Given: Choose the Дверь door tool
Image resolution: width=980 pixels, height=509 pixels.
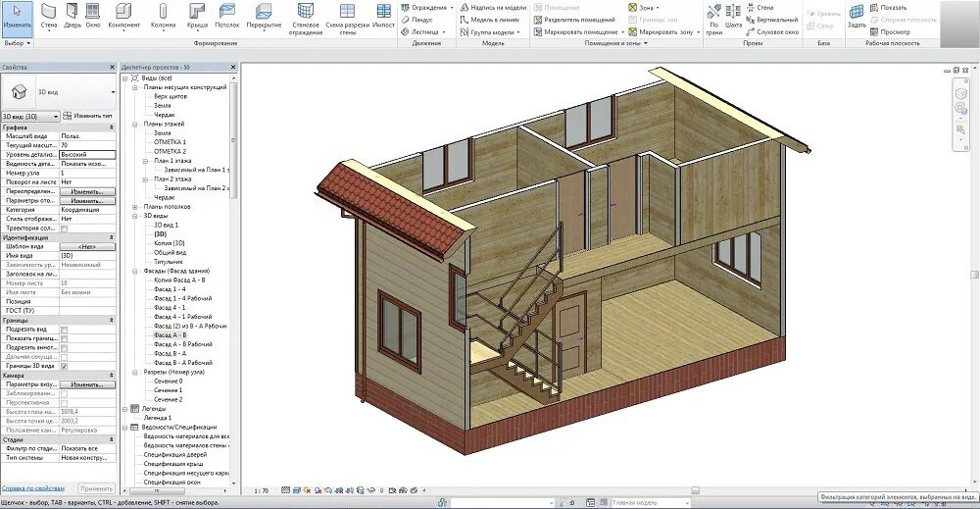Looking at the screenshot, I should point(73,17).
